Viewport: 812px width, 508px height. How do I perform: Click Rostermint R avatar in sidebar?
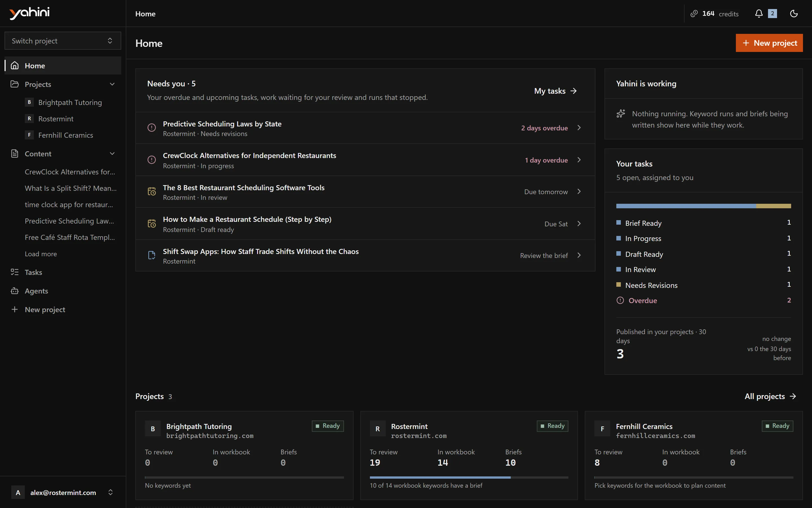point(29,119)
